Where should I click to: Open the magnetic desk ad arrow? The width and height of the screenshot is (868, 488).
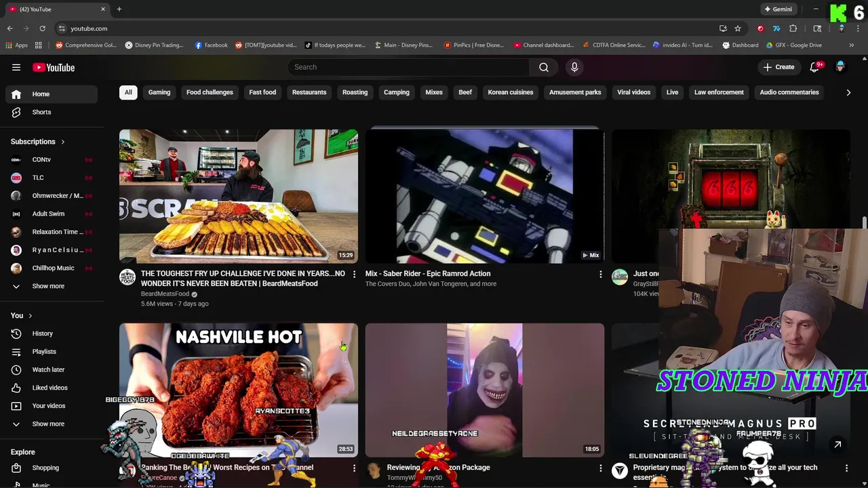(x=837, y=445)
